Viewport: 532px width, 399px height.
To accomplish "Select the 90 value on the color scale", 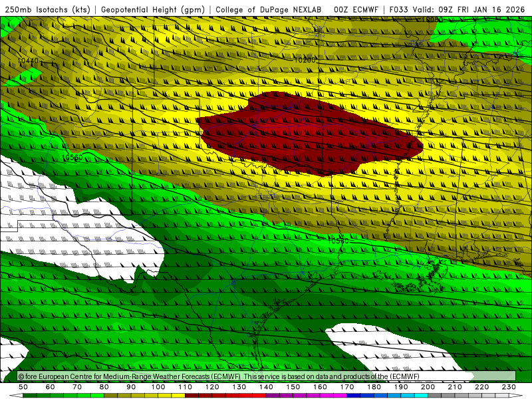I will (x=131, y=387).
